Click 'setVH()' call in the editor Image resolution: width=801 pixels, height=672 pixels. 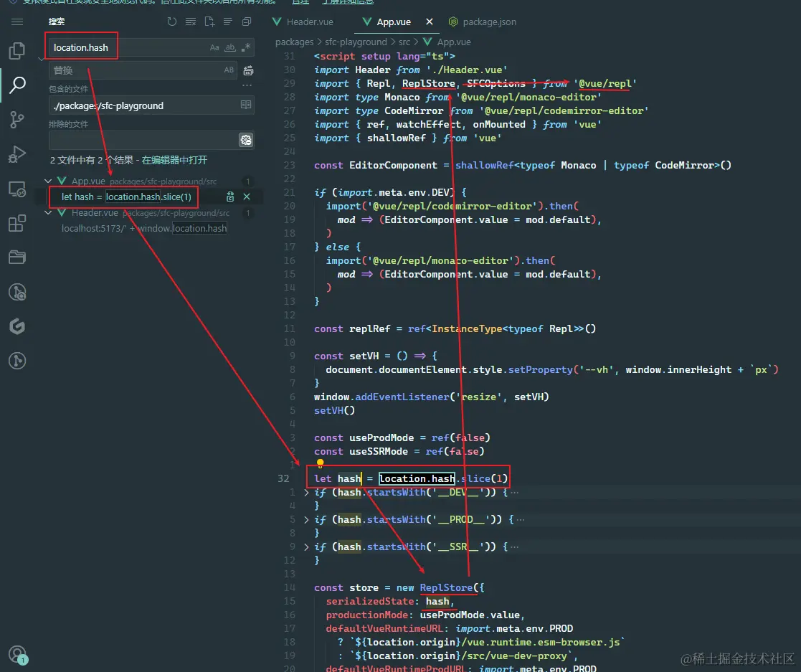[334, 410]
